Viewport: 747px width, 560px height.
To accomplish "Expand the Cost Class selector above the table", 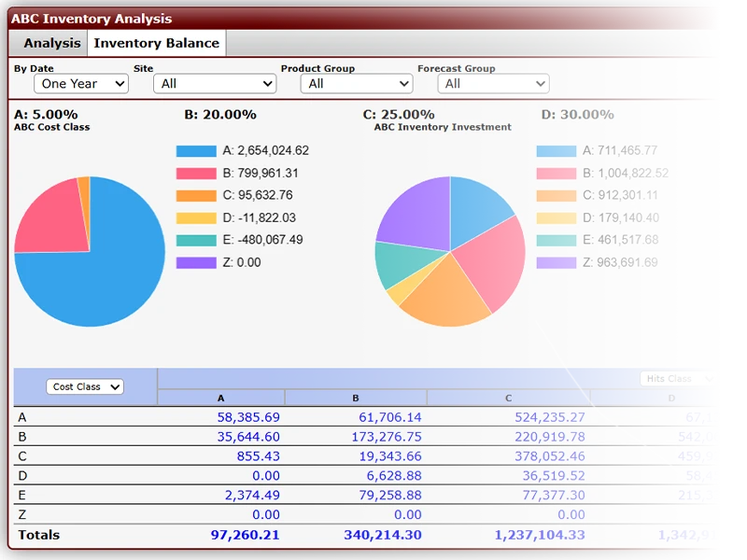I will (85, 386).
